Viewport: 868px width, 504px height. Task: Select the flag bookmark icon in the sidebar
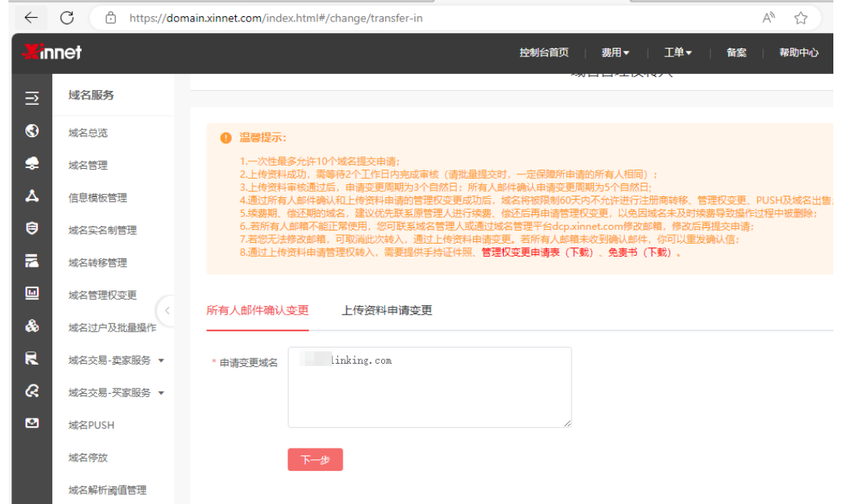[x=32, y=358]
